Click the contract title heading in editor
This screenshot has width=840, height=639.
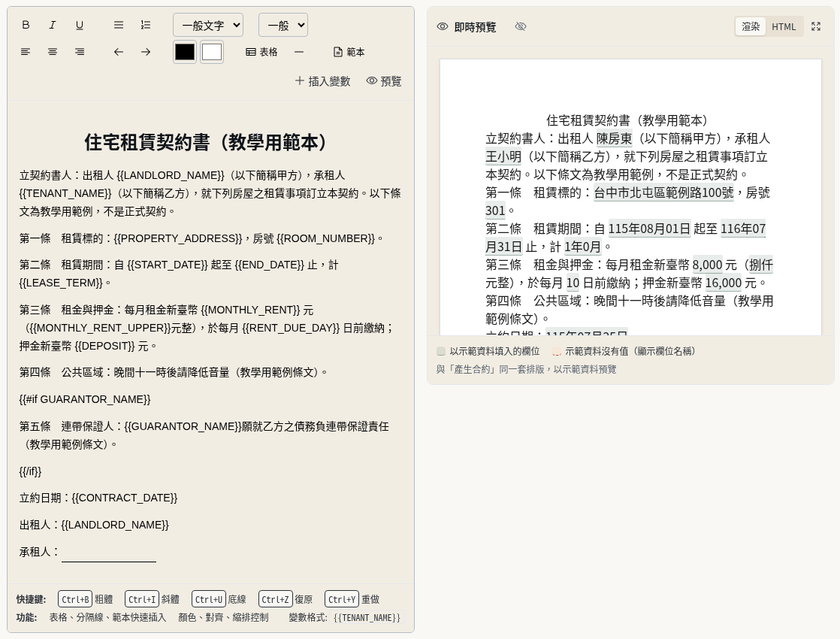210,142
